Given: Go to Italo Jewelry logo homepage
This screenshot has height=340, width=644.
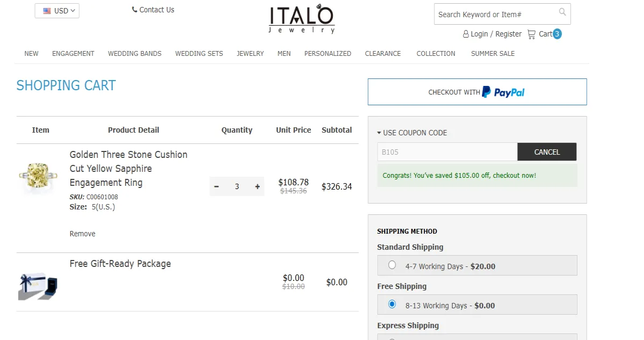Looking at the screenshot, I should click(302, 19).
